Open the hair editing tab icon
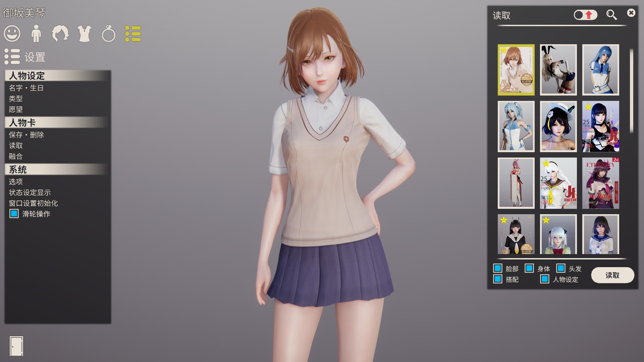The image size is (644, 362). (60, 34)
